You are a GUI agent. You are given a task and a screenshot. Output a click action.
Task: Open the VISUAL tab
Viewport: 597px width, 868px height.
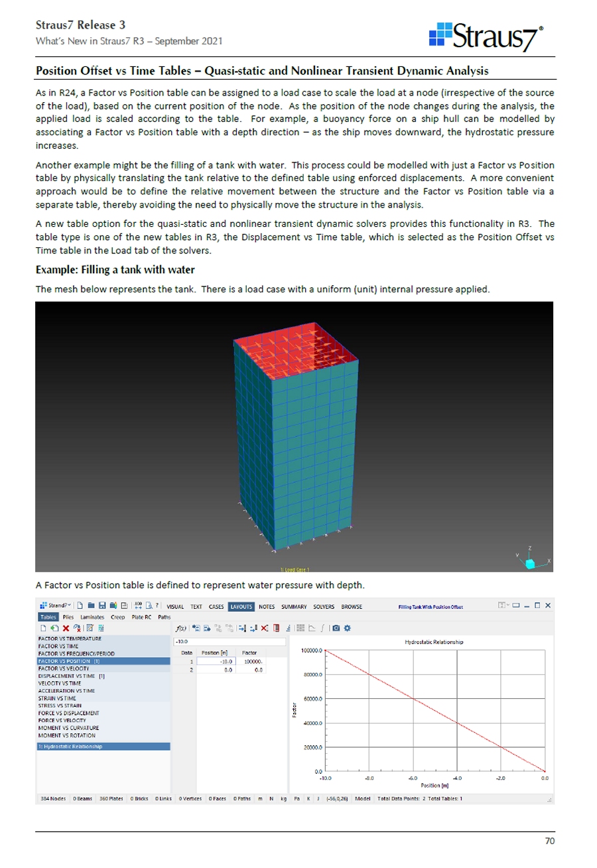(175, 606)
